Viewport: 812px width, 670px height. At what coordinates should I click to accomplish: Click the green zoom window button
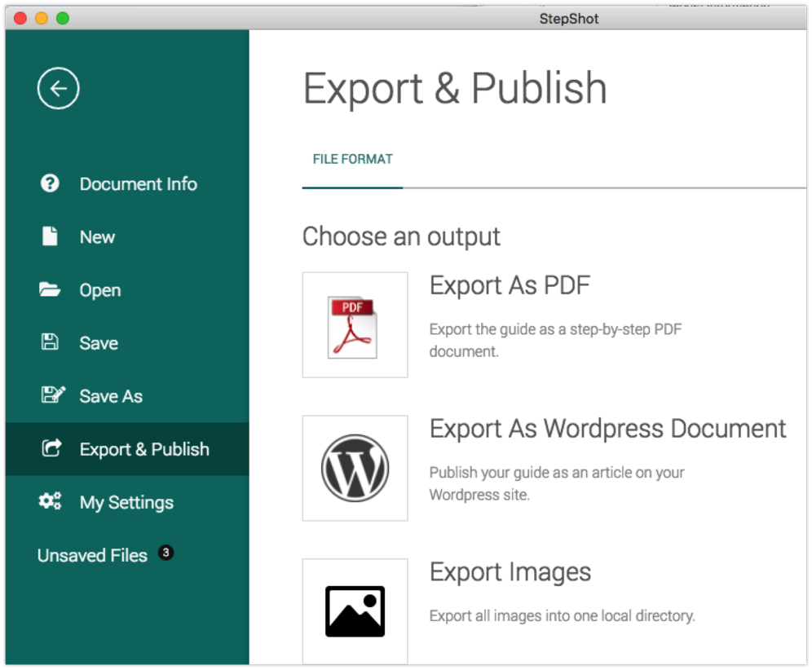(63, 19)
